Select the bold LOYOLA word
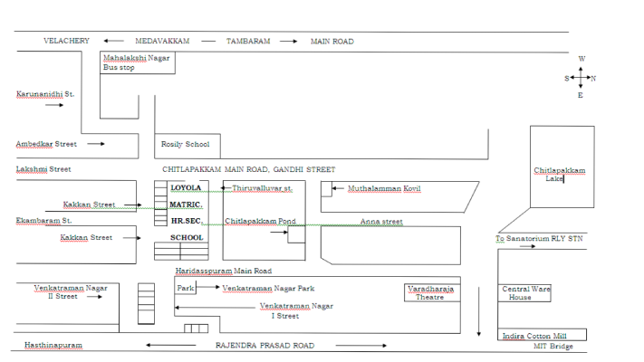The height and width of the screenshot is (362, 644). coord(186,188)
